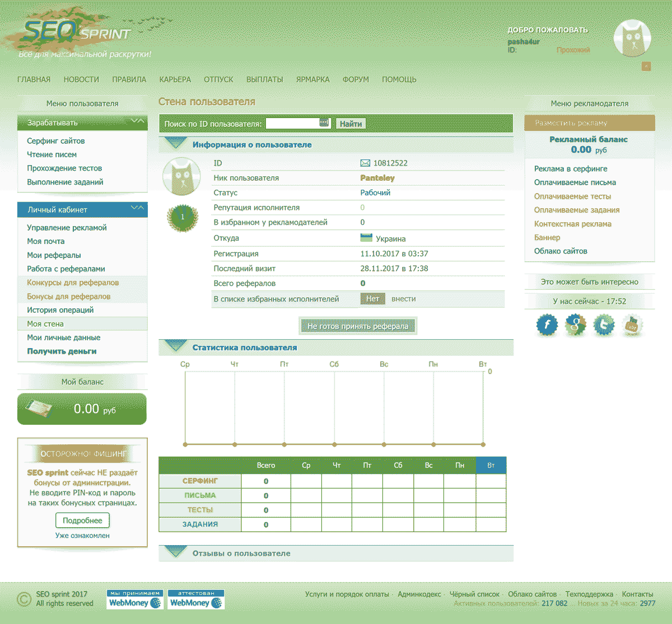
Task: Expand 'Разместить рекламу' panel header
Action: (x=590, y=123)
